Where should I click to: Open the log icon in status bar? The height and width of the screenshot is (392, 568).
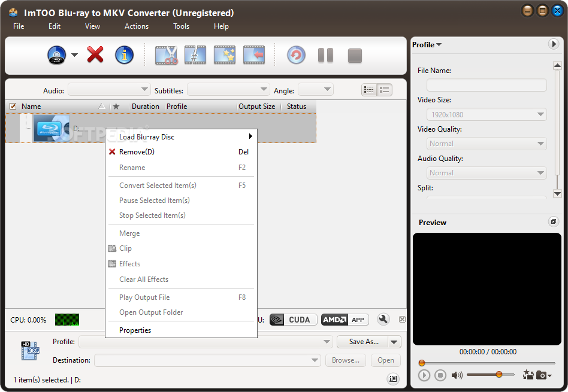[393, 379]
